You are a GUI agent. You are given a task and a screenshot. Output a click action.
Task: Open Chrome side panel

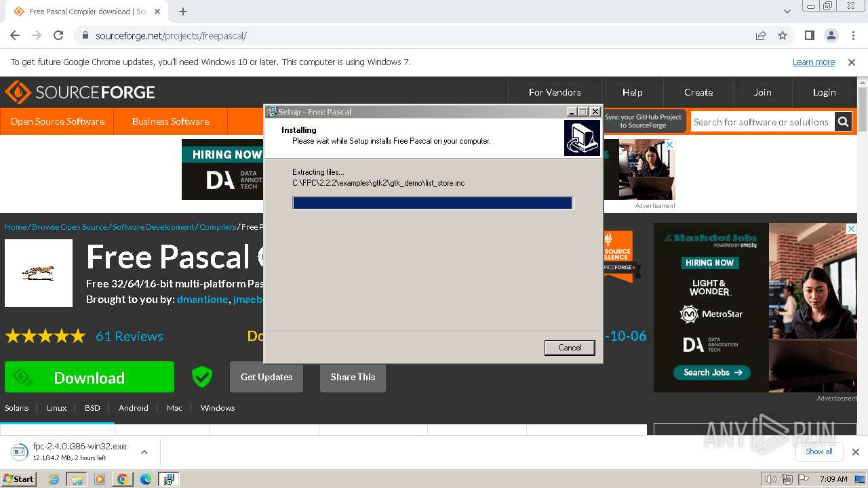809,35
